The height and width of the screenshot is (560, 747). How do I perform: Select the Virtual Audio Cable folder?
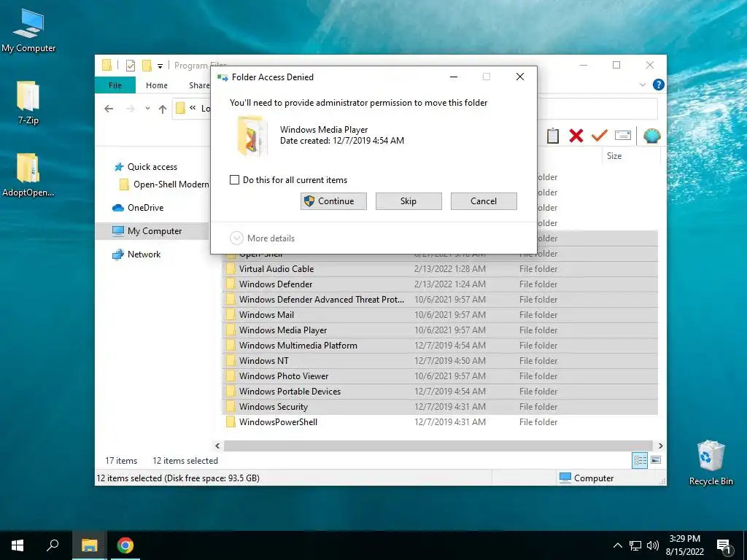point(440,269)
